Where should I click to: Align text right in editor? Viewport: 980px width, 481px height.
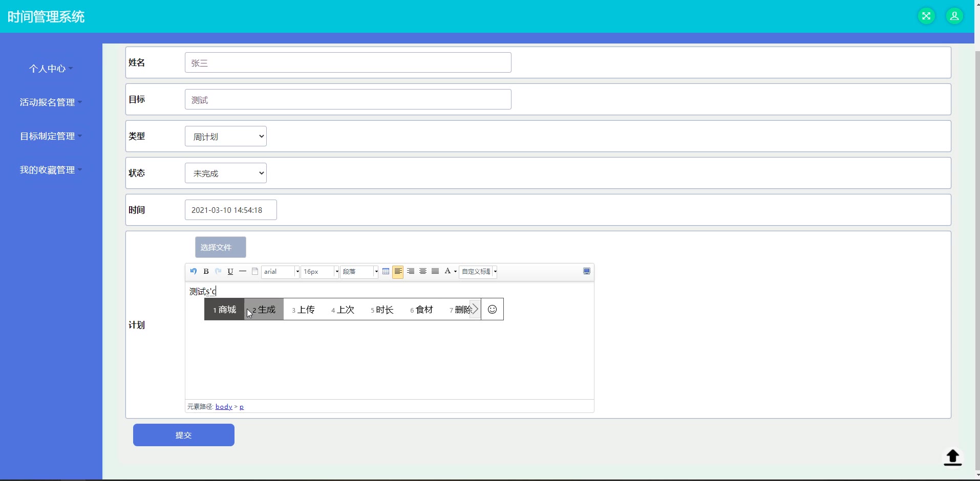point(411,271)
